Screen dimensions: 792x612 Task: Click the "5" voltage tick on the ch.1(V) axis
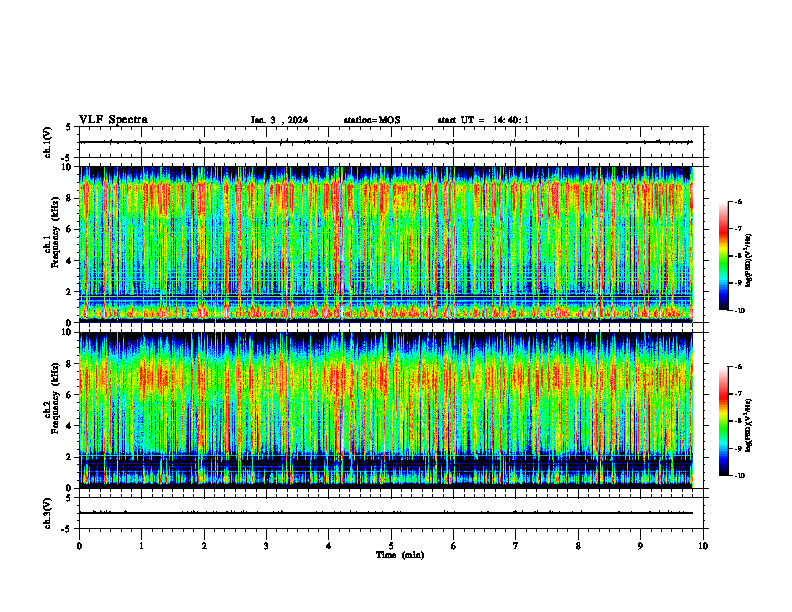[69, 127]
